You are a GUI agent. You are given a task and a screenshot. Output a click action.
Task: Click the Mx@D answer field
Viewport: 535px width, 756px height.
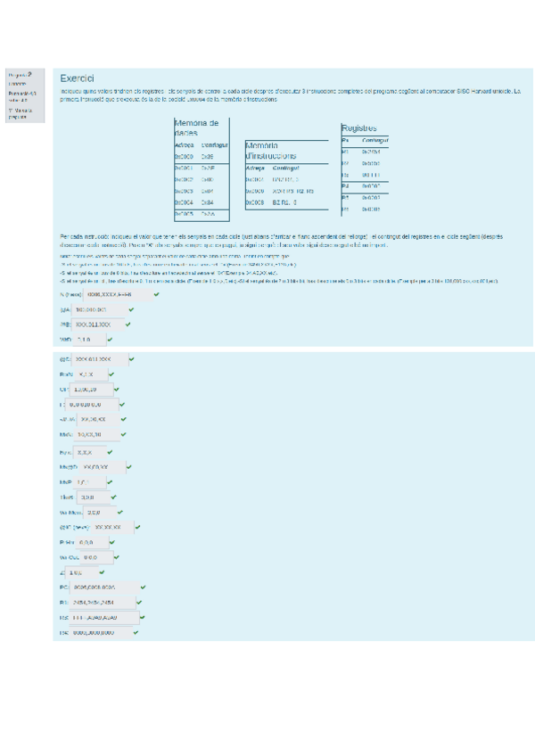pyautogui.click(x=102, y=467)
